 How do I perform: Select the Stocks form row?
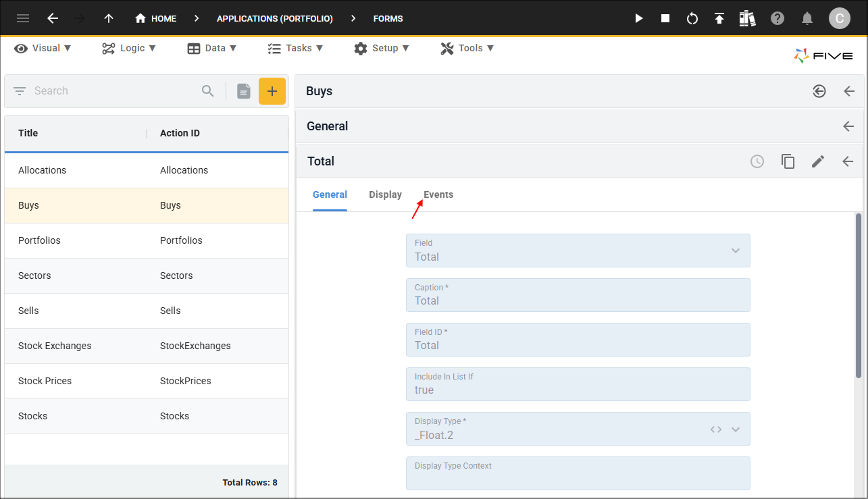click(147, 416)
